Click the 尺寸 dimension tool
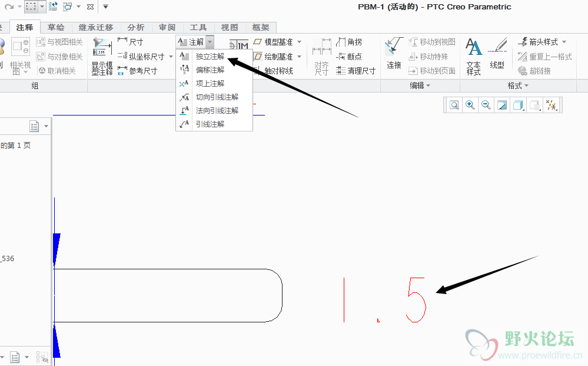 pos(130,42)
